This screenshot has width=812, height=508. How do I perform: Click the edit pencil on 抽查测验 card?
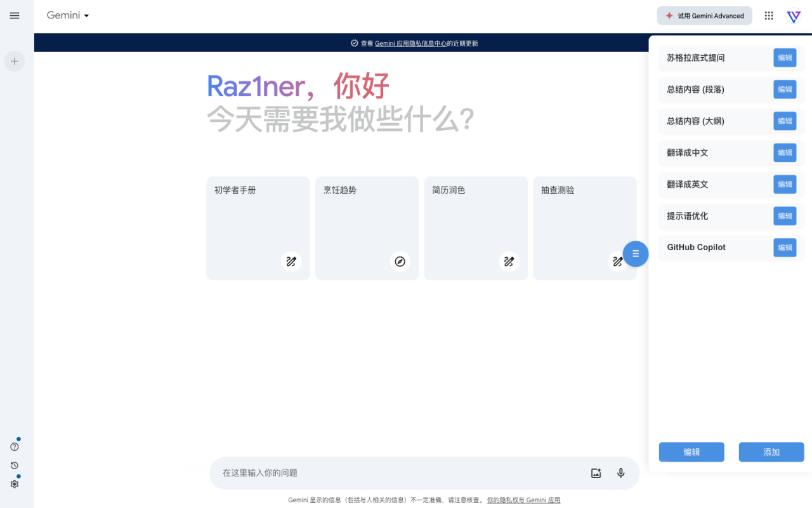click(618, 261)
